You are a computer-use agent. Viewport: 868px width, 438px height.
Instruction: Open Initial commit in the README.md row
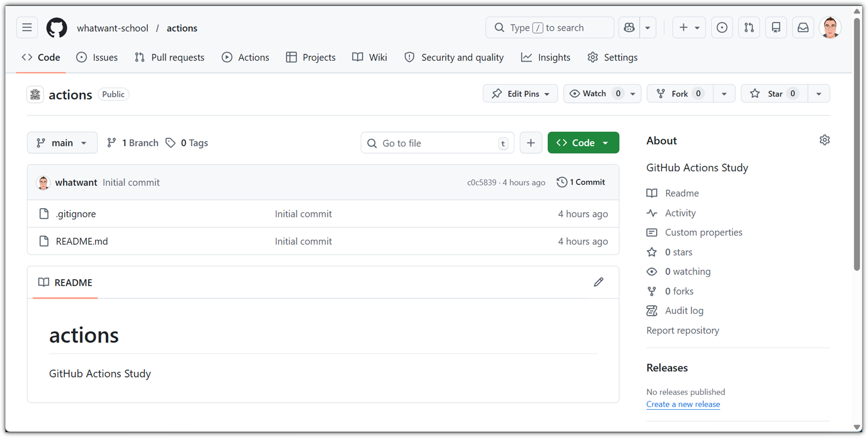click(303, 241)
